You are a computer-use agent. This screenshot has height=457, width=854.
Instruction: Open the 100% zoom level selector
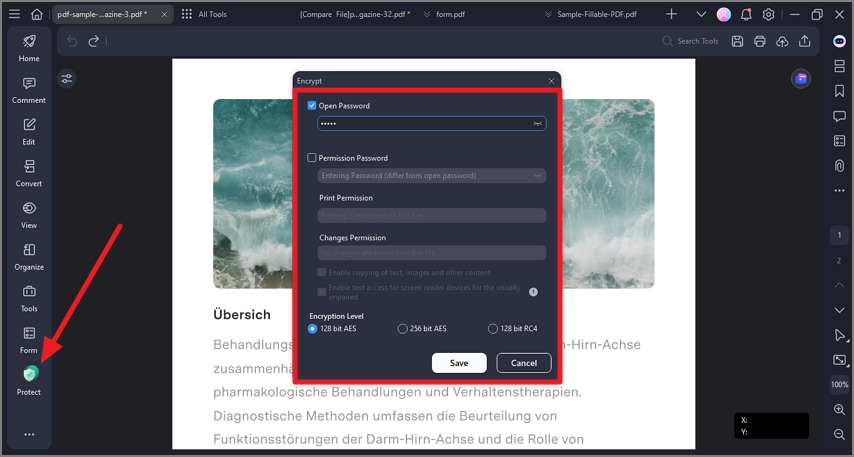839,385
